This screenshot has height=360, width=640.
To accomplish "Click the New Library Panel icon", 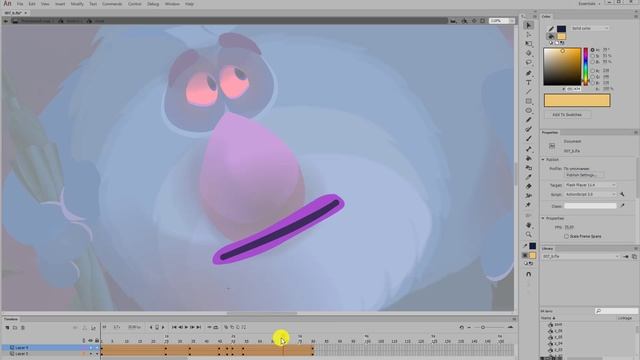I will [x=634, y=256].
